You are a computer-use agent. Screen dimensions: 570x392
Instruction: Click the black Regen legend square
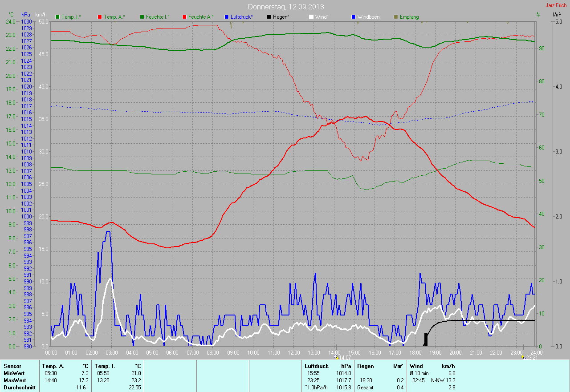click(x=269, y=17)
